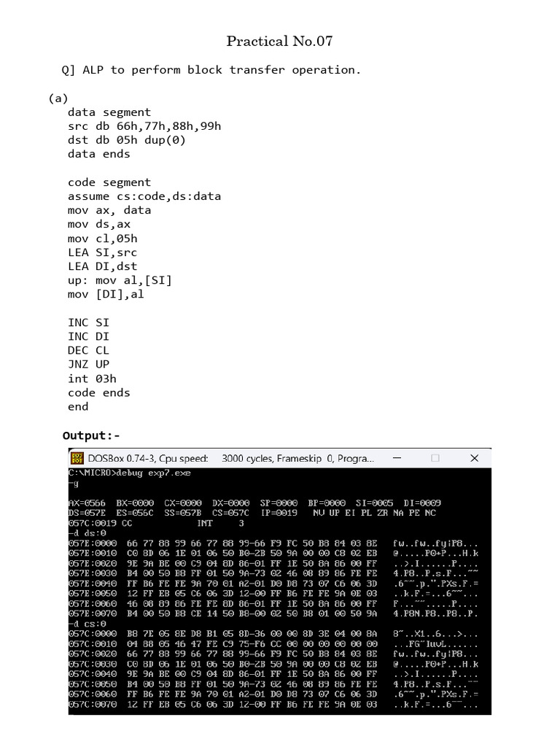The image size is (560, 747).
Task: Minimize the DOSBox window
Action: pos(397,458)
